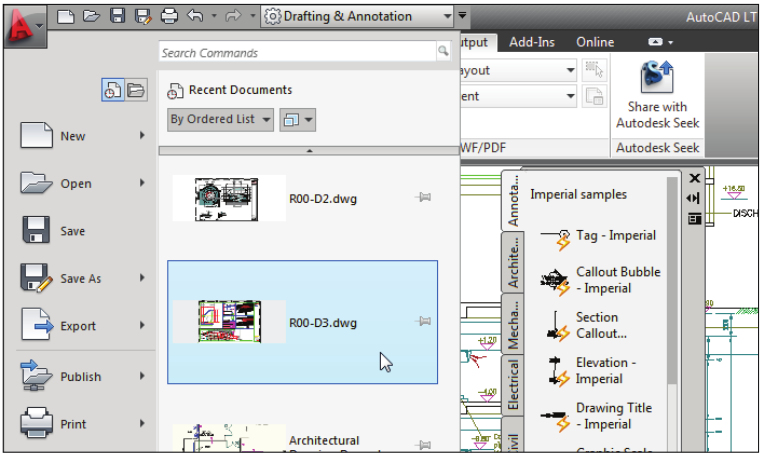The width and height of the screenshot is (761, 454).
Task: Open the AutoCAD application menu button
Action: [x=25, y=27]
